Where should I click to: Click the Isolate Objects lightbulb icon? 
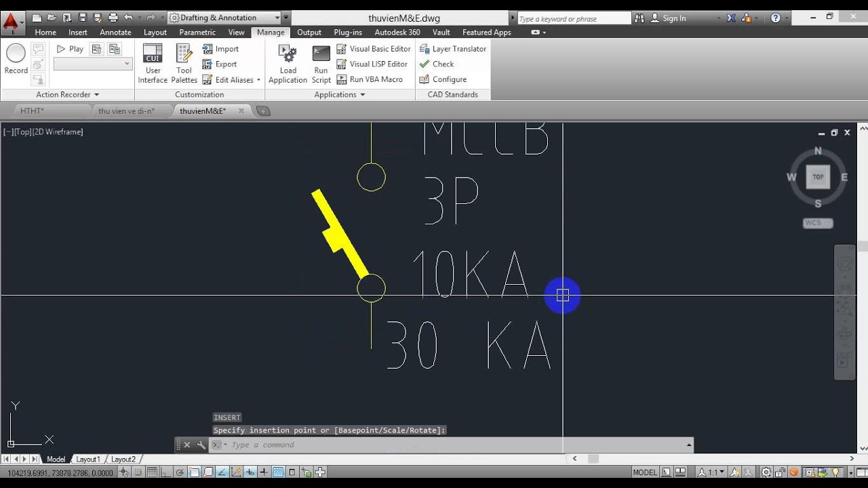pyautogui.click(x=835, y=472)
